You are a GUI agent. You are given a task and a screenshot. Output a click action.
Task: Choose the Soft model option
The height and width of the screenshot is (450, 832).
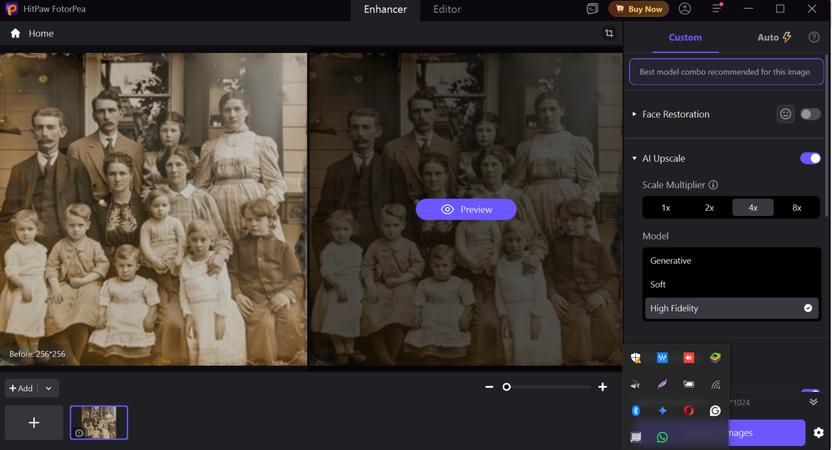click(732, 284)
